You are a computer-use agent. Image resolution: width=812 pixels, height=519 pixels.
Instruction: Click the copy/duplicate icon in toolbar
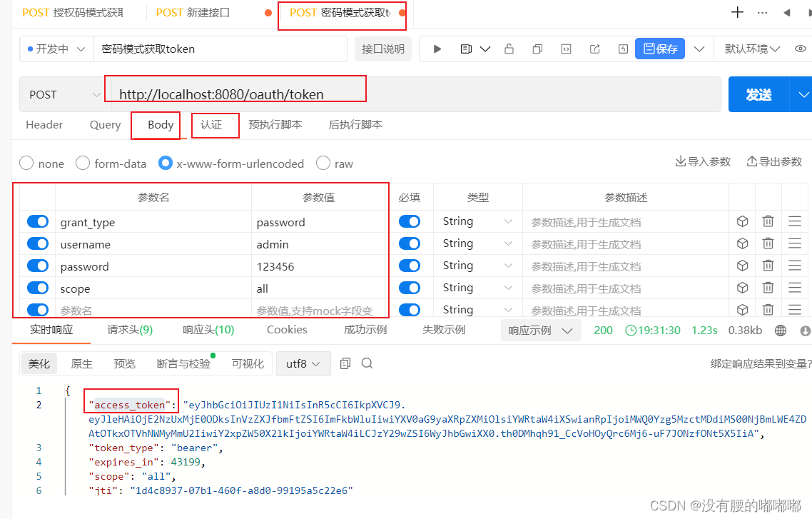coord(537,49)
